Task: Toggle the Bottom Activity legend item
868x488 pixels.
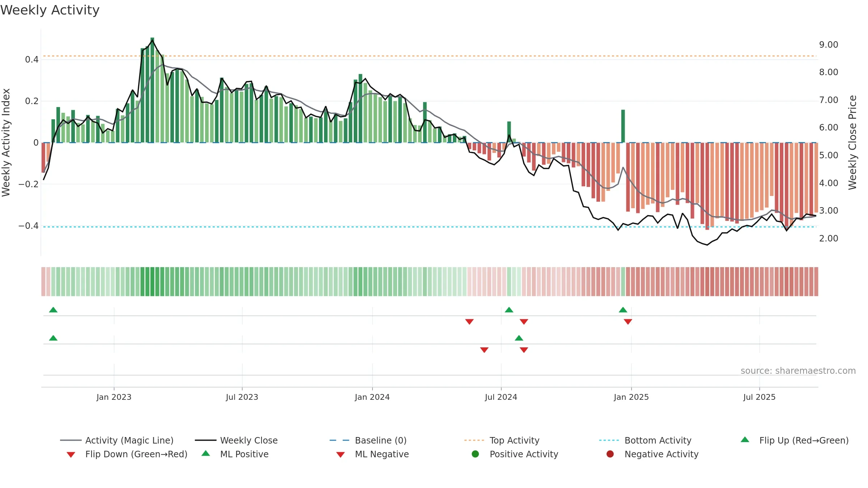Action: pyautogui.click(x=645, y=440)
